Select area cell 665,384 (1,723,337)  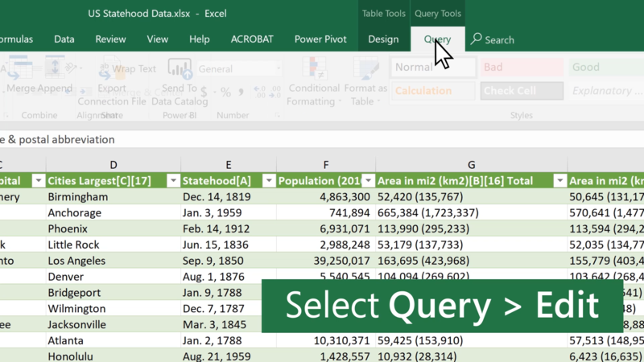click(x=472, y=212)
